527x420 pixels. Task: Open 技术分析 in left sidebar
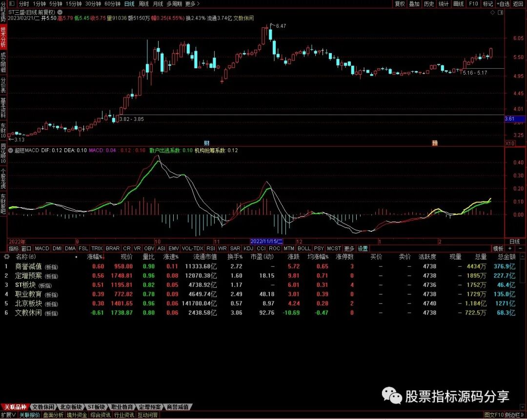point(3,37)
